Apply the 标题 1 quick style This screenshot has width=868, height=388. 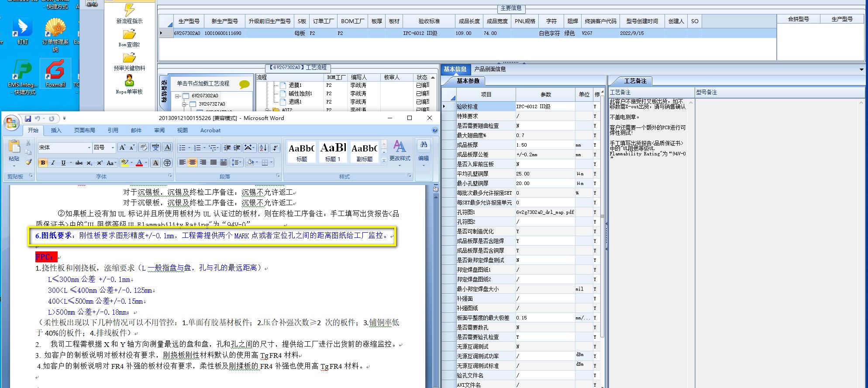(x=333, y=152)
